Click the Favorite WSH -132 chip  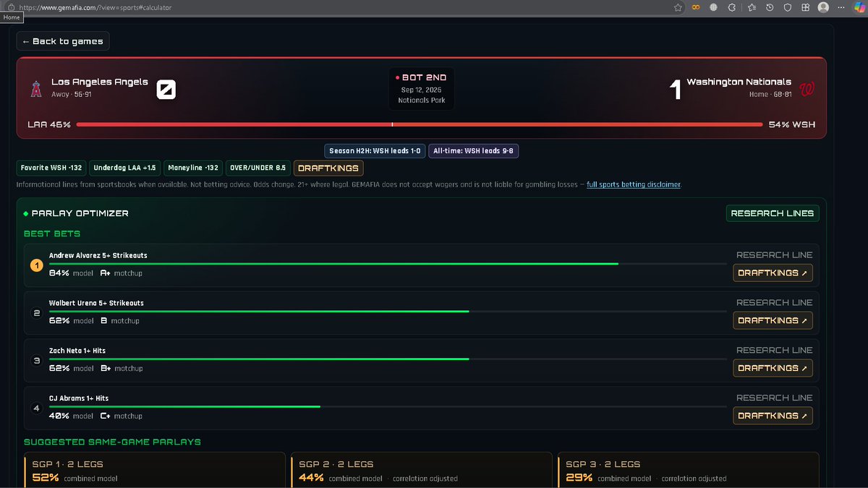(x=51, y=168)
